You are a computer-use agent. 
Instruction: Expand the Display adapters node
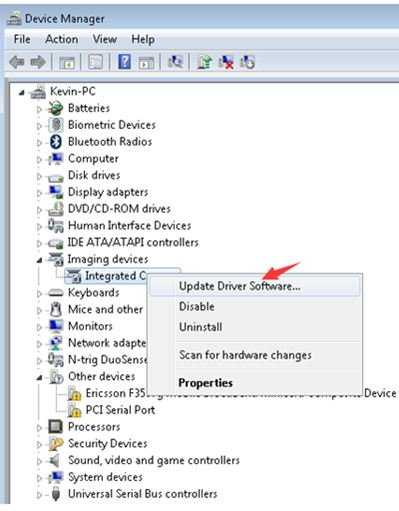pos(39,193)
